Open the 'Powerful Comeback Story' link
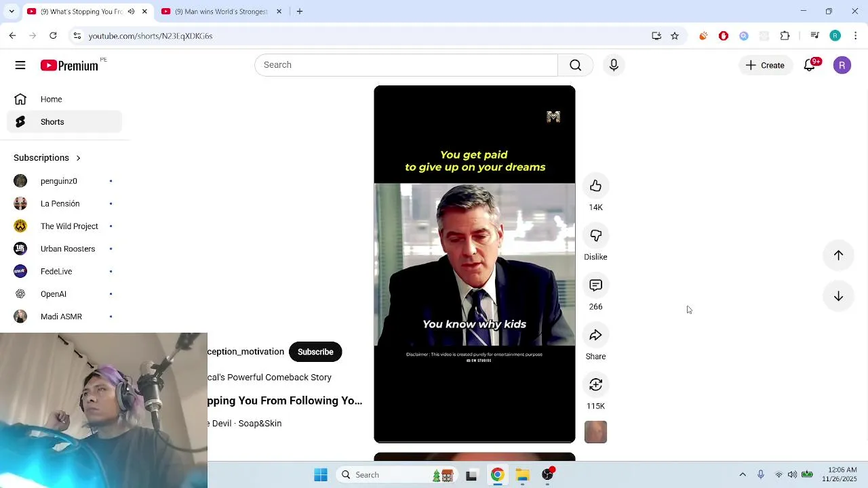The image size is (868, 488). [x=269, y=378]
